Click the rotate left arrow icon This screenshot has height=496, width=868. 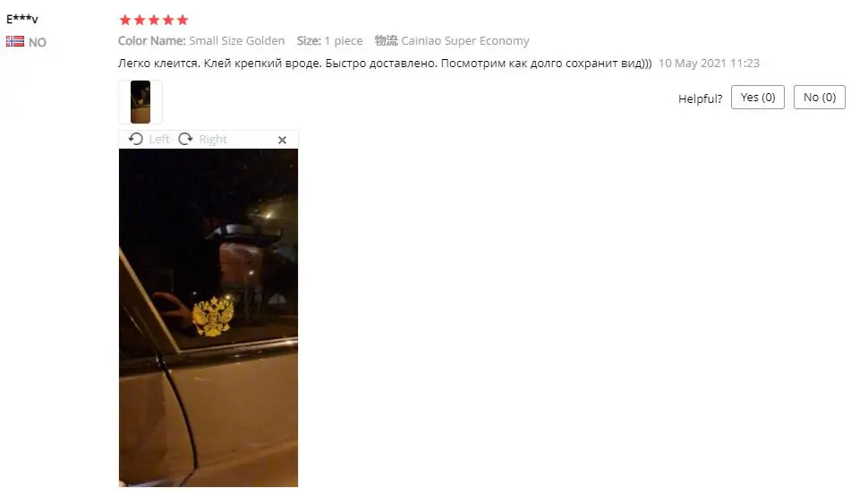136,139
